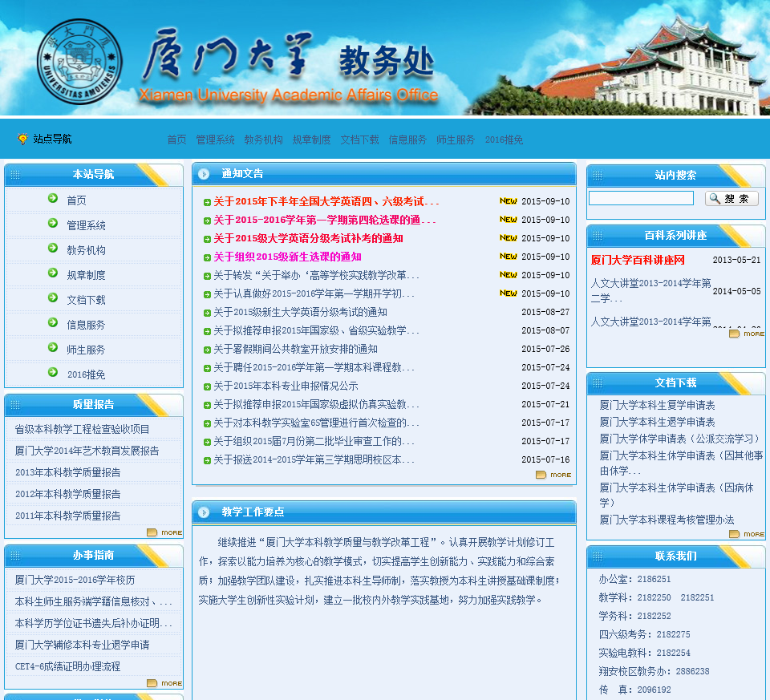Click the folder MORE icon under 通知文告 list
Image resolution: width=770 pixels, height=700 pixels.
click(553, 475)
